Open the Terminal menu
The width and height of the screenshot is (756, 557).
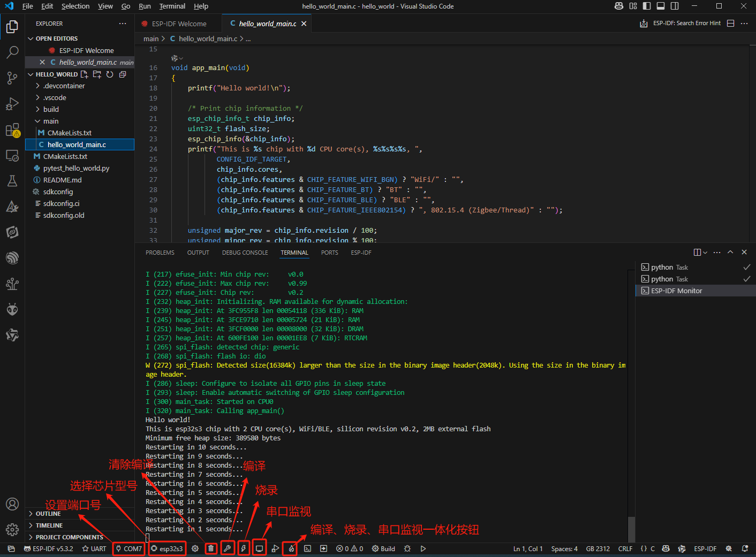coord(172,6)
